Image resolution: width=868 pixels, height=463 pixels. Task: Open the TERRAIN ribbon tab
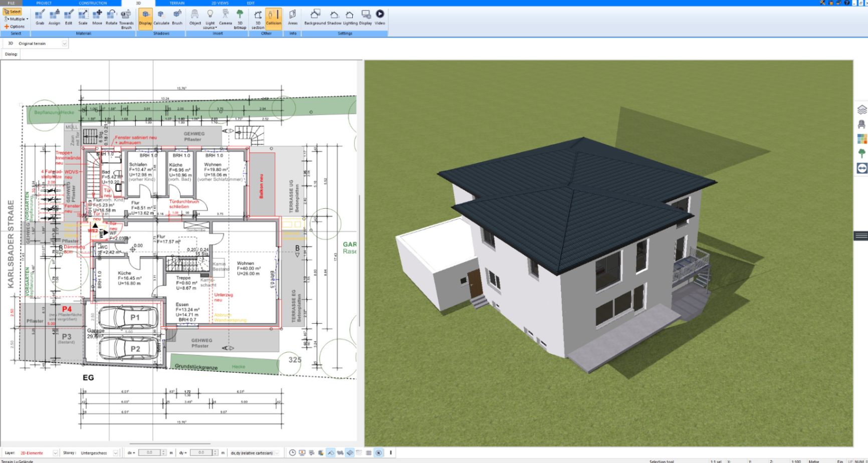(x=177, y=3)
